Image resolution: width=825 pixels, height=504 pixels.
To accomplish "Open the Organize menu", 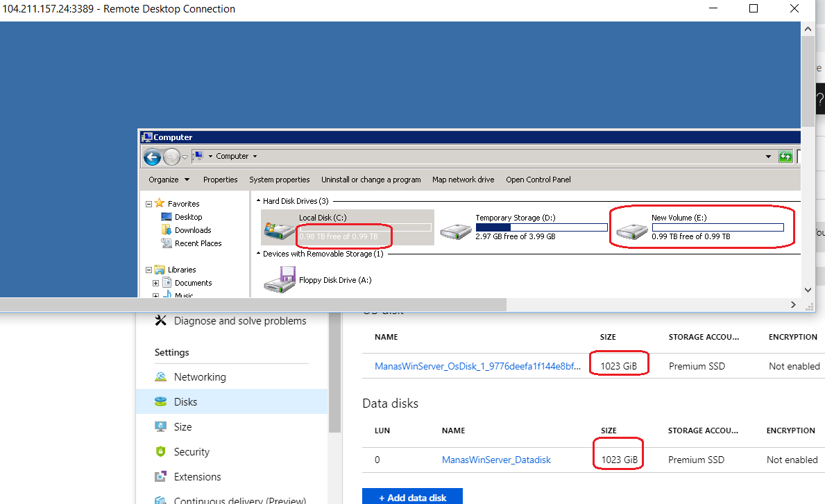I will [169, 180].
